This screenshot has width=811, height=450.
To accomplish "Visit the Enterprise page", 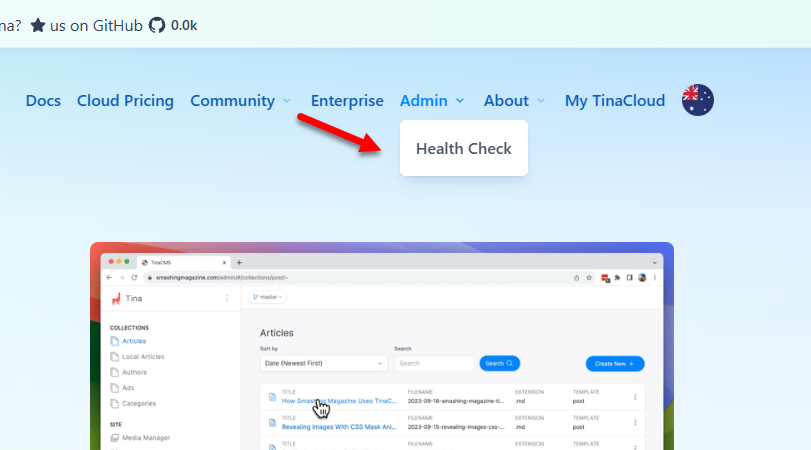I will (347, 100).
